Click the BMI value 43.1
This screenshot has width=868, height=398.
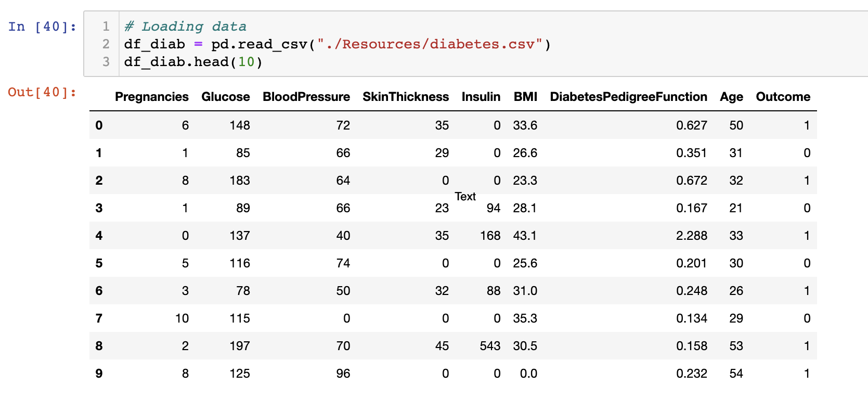(x=525, y=236)
